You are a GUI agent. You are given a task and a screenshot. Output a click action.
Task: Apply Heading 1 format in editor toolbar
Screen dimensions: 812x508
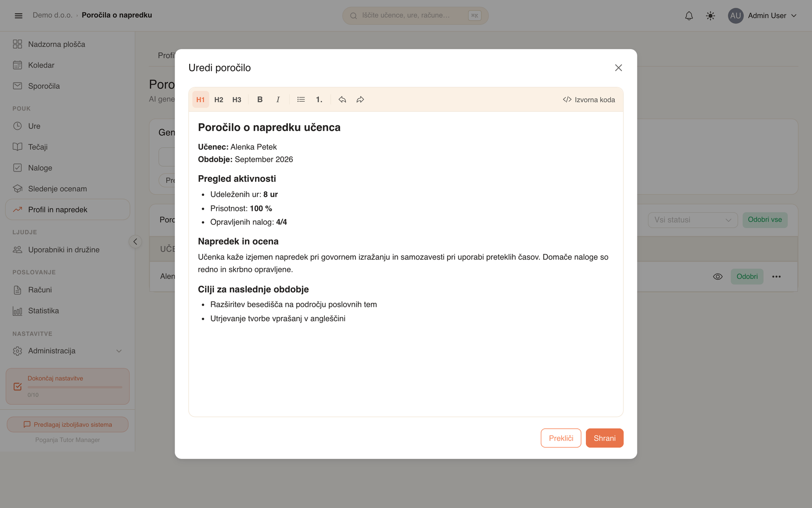coord(201,100)
